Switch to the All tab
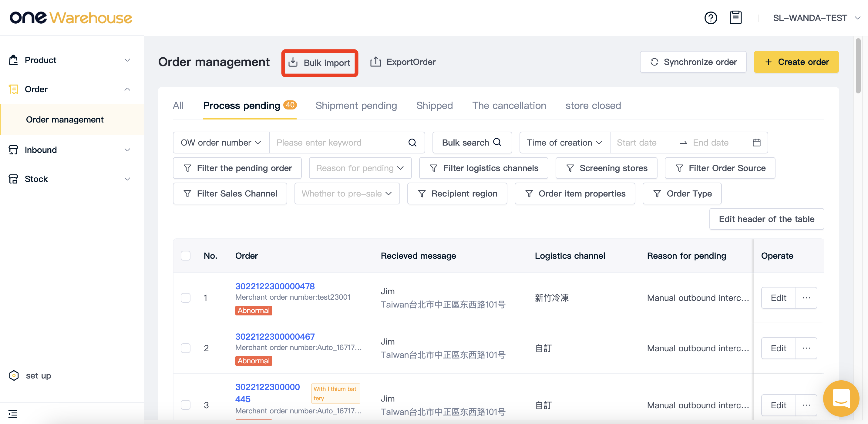868x424 pixels. click(178, 106)
